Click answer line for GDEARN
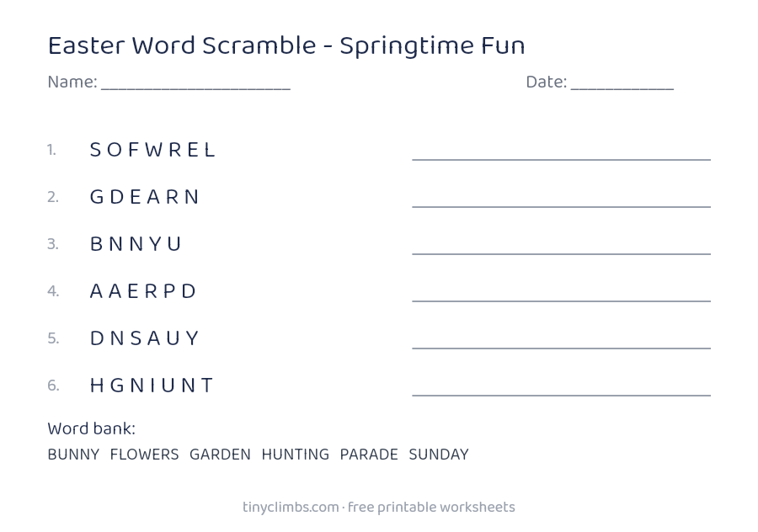The height and width of the screenshot is (532, 758). tap(561, 206)
